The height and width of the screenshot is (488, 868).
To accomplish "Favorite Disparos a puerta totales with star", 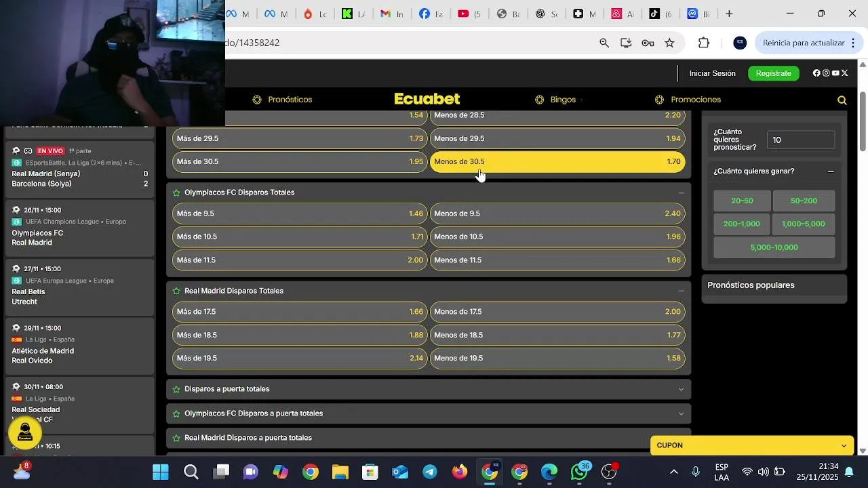I will pos(176,389).
